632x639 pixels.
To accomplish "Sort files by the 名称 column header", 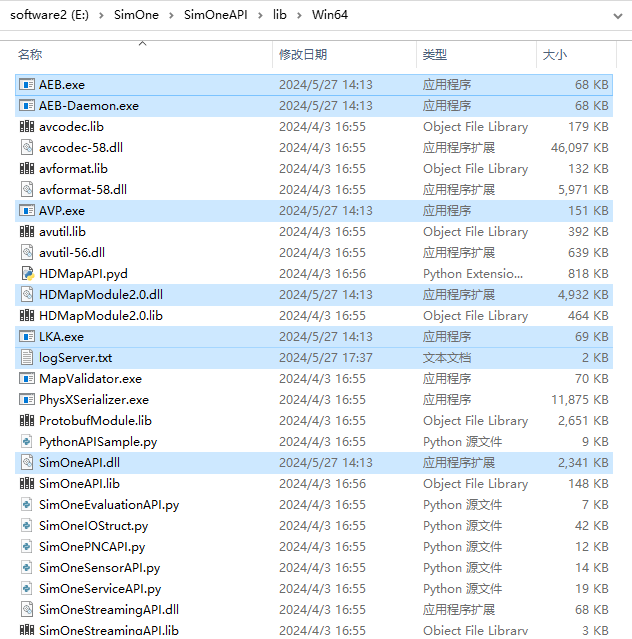I will (x=30, y=55).
